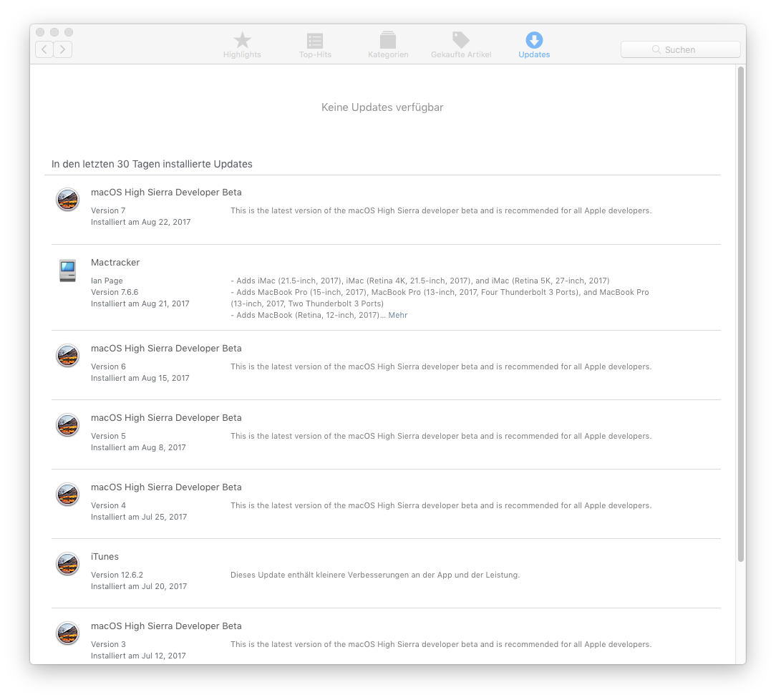Open High Sierra Developer Beta title above Version 7
Viewport: 776px width, 700px height.
(166, 192)
